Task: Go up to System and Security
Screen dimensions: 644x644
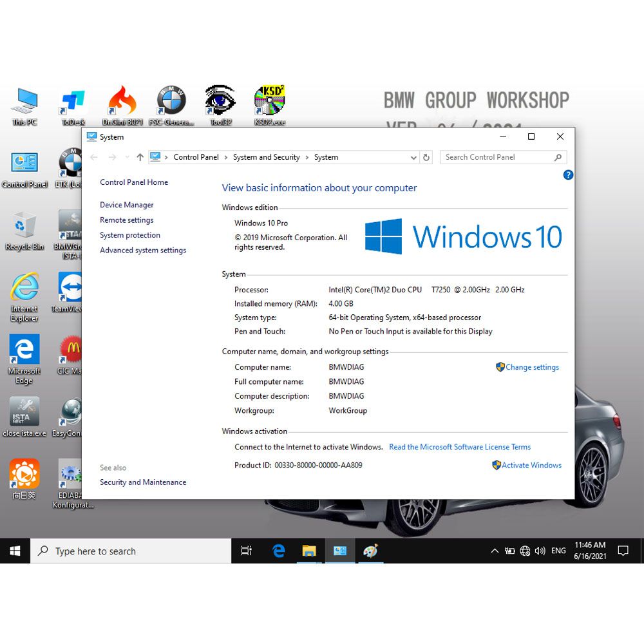Action: click(x=140, y=157)
